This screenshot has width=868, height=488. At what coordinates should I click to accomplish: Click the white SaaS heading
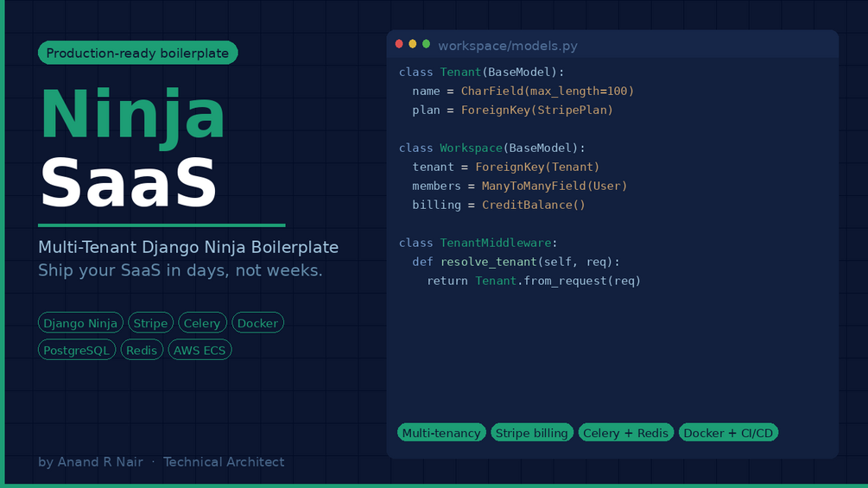pyautogui.click(x=128, y=182)
